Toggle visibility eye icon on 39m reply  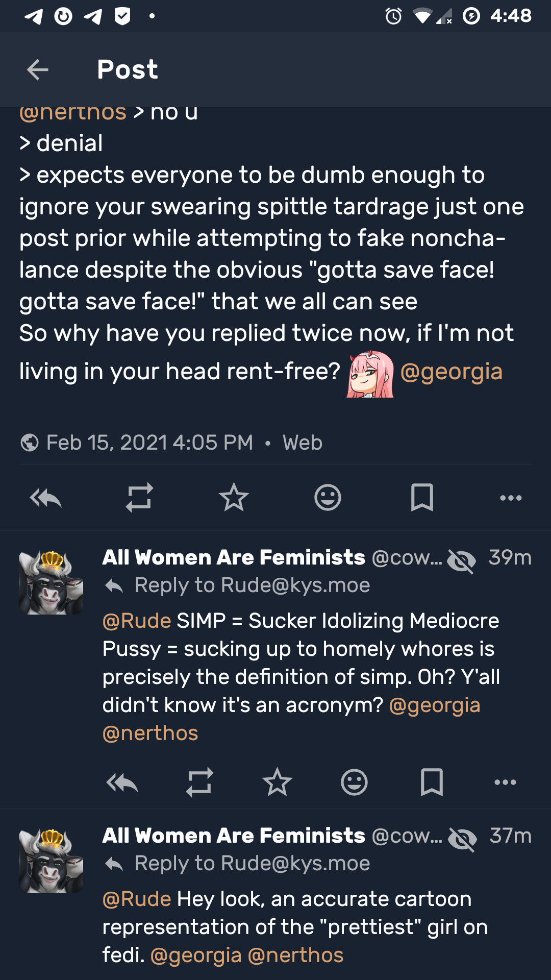click(462, 561)
